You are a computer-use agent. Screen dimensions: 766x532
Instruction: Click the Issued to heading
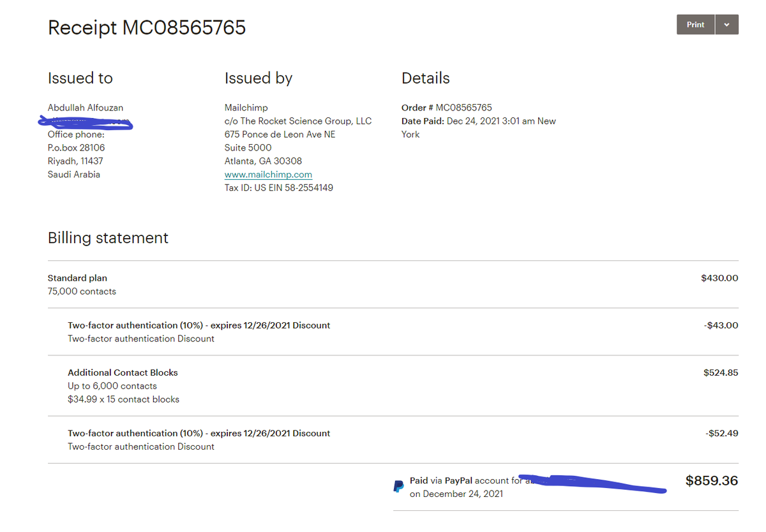pos(80,78)
